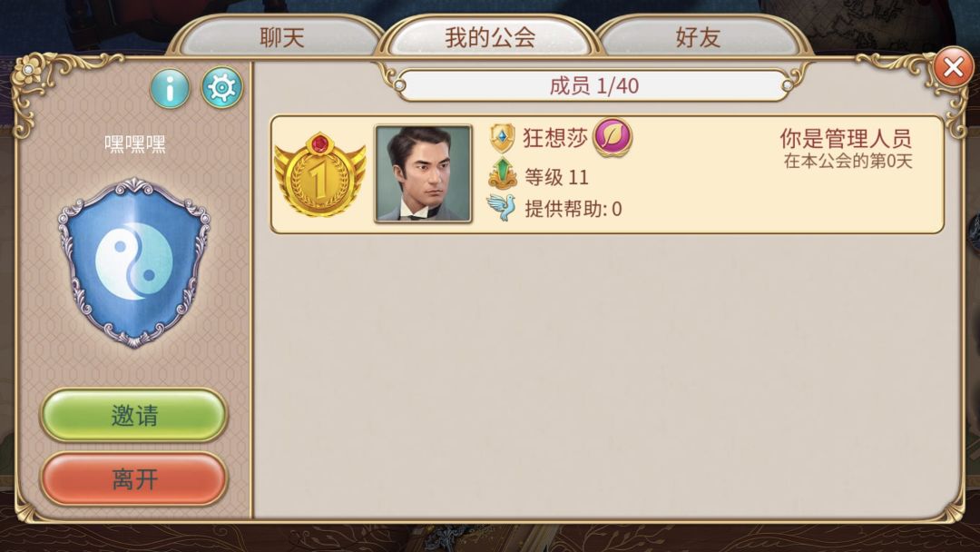Click the member name 狂想莎

555,137
